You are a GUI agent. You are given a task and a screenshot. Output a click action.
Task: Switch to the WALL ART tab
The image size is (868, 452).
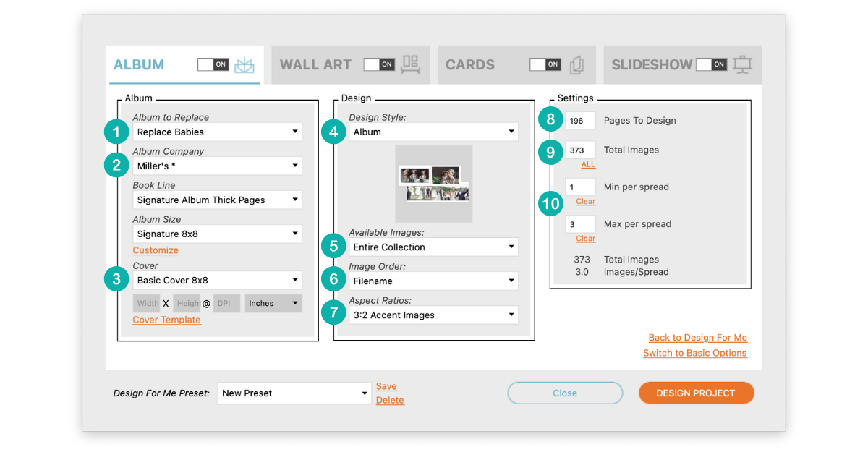tap(315, 64)
